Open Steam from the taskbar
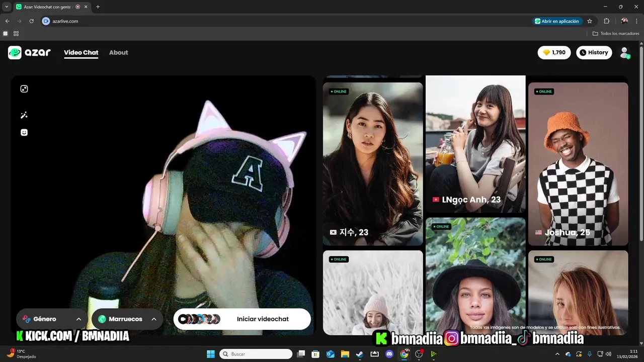 click(x=360, y=354)
